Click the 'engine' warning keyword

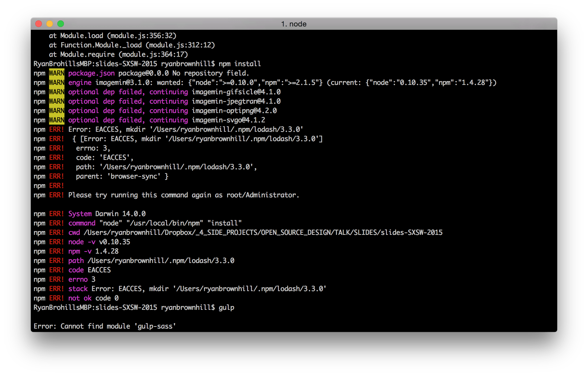tap(80, 83)
